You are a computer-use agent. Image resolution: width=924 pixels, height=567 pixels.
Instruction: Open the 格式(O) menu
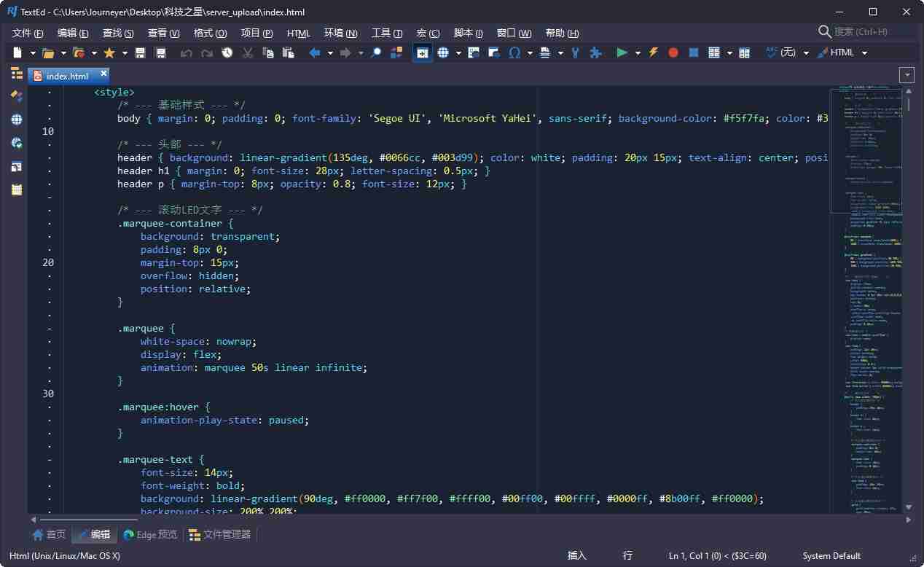210,33
